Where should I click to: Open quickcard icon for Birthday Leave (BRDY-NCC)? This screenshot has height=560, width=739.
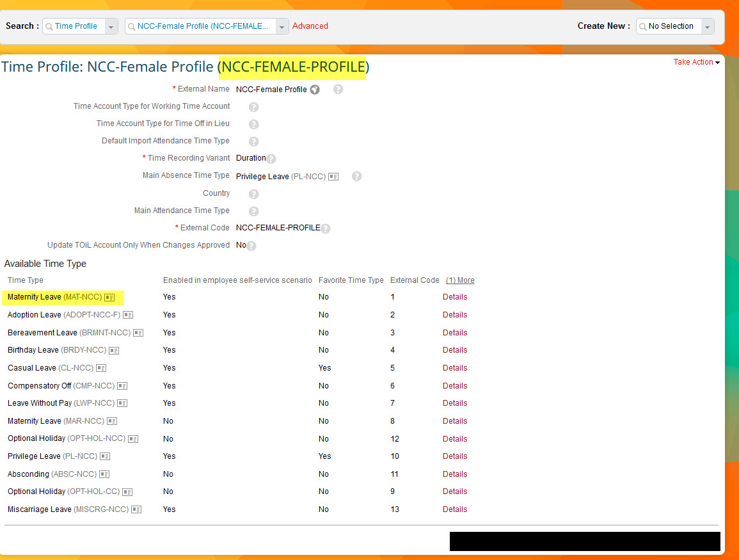[114, 351]
